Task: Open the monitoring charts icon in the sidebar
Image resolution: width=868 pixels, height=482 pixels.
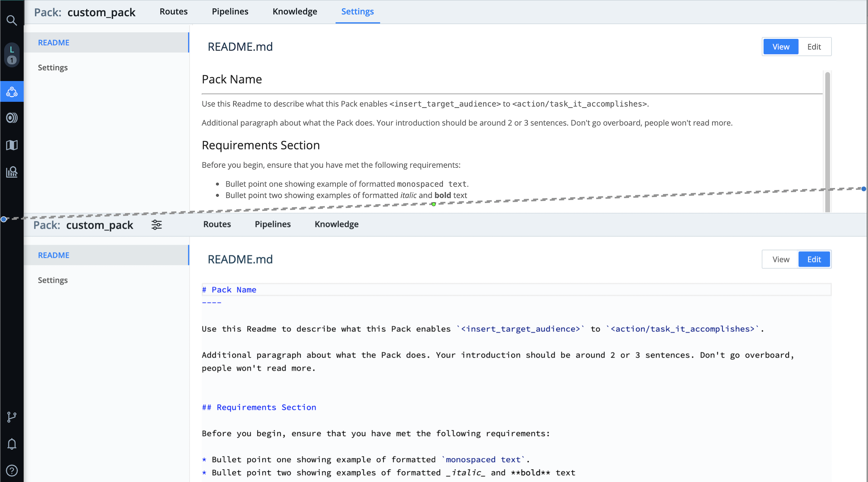Action: click(12, 172)
